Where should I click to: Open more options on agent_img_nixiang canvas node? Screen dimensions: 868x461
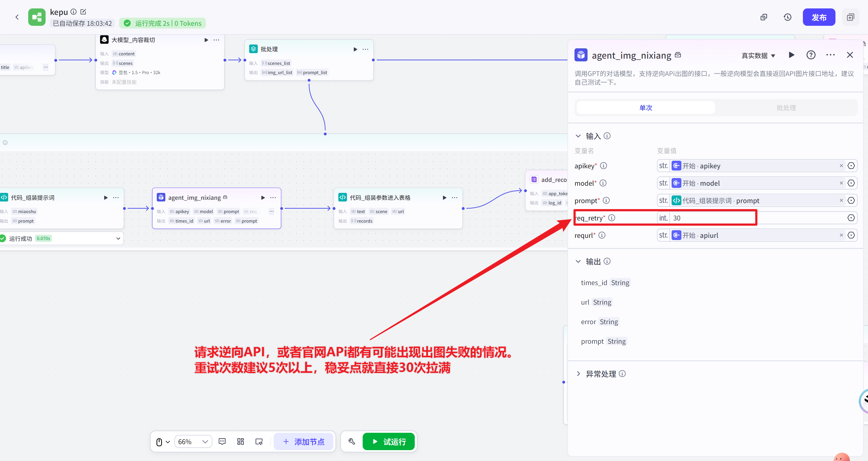(x=273, y=198)
